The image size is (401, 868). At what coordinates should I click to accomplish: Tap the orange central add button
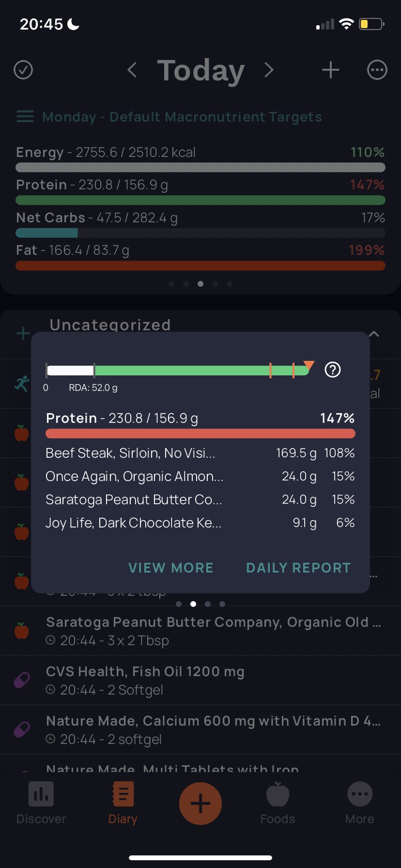[200, 804]
